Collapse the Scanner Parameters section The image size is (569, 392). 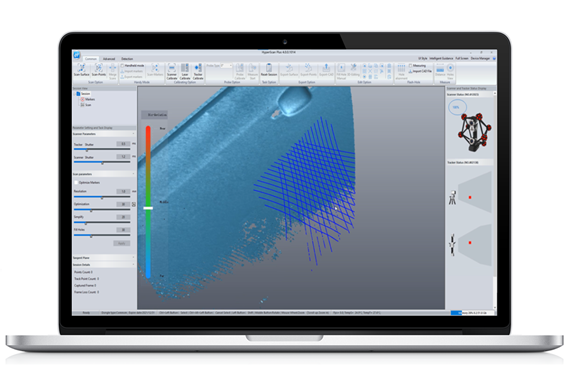[x=133, y=134]
